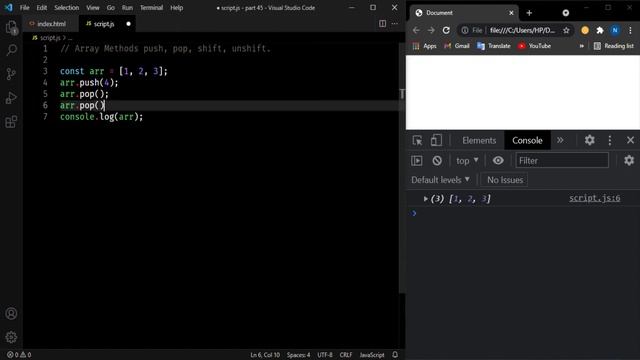Click the UTF-8 encoding selector
The width and height of the screenshot is (640, 360).
(x=325, y=355)
